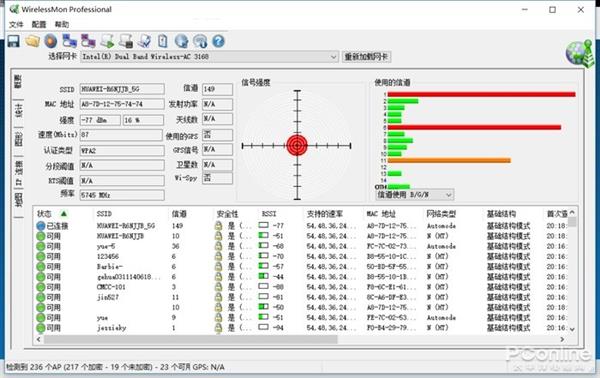Click the orange channel 11 usage bar
Image resolution: width=600 pixels, height=378 pixels.
coord(449,160)
